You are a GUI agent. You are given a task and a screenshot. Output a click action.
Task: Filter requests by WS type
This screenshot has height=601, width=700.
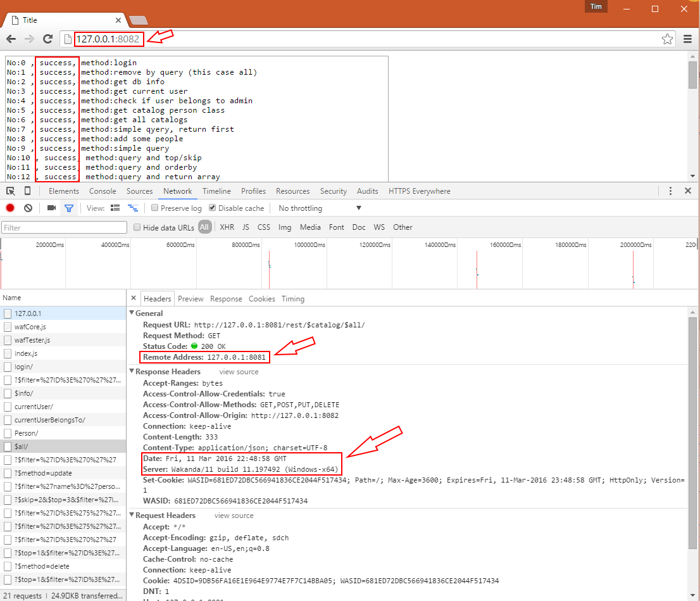point(379,227)
